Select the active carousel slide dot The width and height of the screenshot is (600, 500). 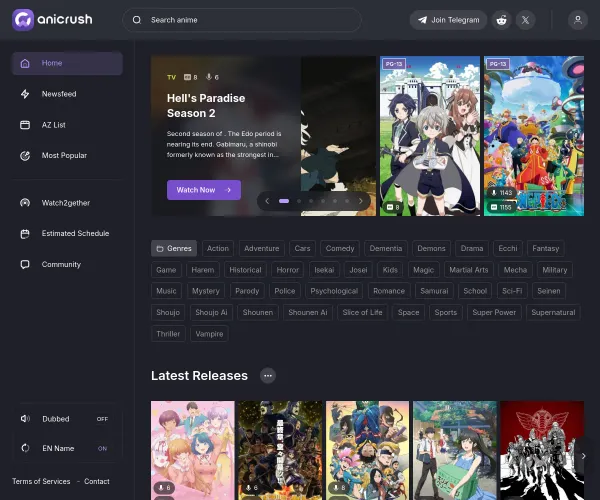click(284, 201)
